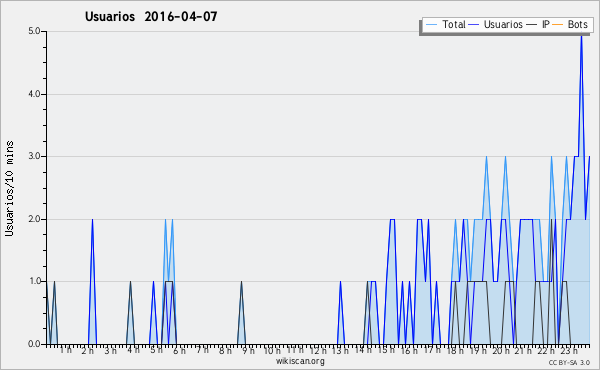Click the '12 h' x-axis label
Viewport: 600px width, 370px height.
(318, 351)
